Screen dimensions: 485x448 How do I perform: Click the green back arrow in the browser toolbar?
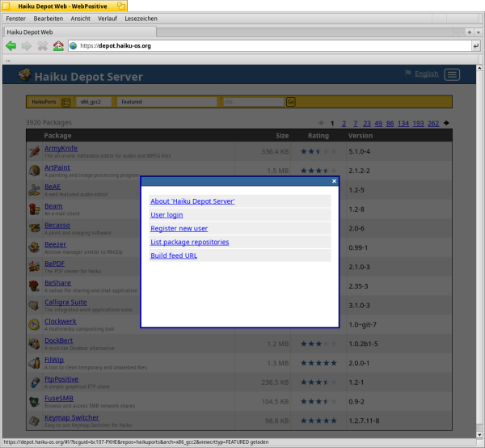click(11, 46)
